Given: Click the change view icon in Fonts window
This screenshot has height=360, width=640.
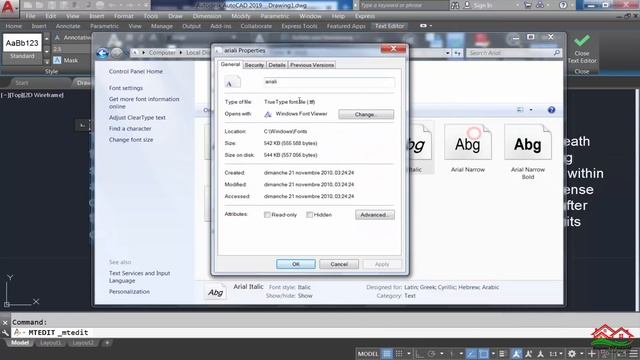Looking at the screenshot, I should (520, 110).
